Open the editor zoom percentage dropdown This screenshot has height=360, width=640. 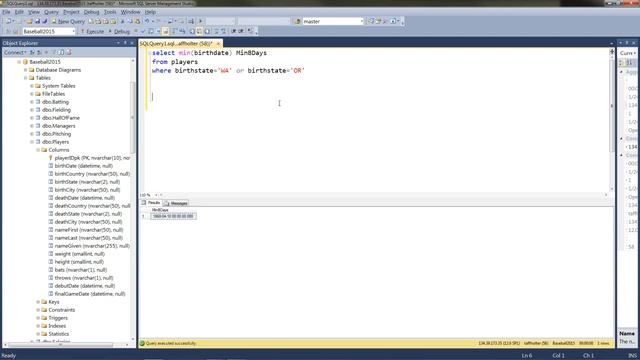156,195
